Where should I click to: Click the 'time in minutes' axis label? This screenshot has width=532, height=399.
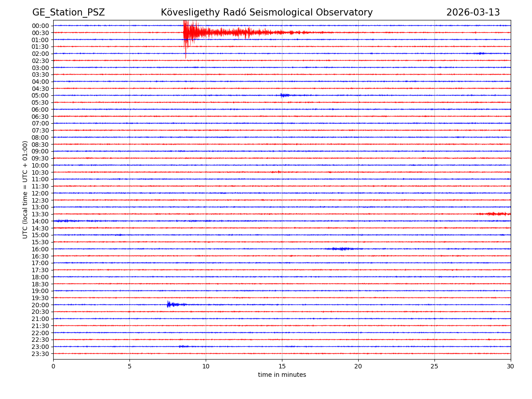tap(282, 375)
